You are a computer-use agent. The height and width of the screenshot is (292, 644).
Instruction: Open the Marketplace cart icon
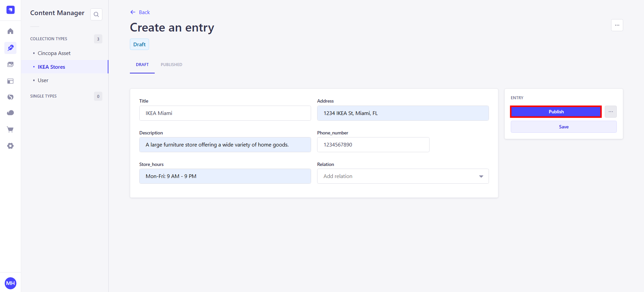[x=10, y=129]
